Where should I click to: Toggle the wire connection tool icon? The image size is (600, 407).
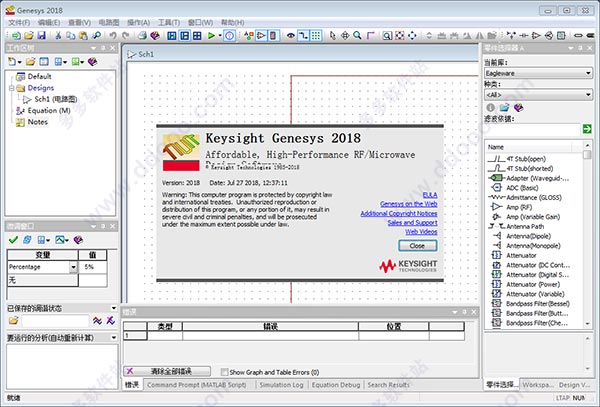point(303,36)
